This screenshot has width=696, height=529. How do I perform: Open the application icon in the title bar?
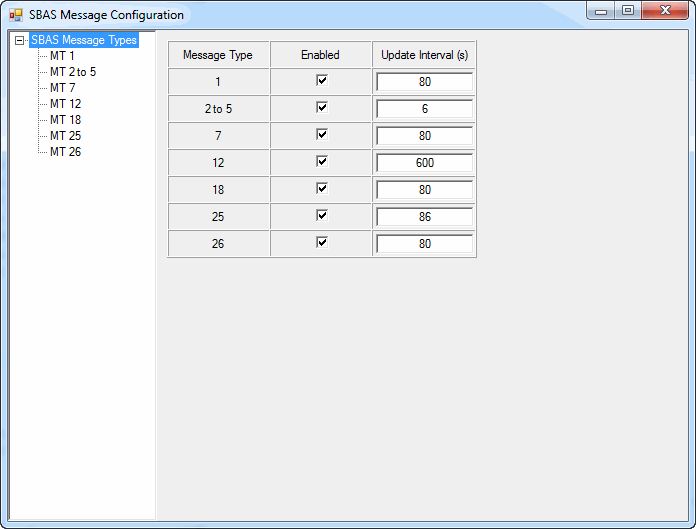click(16, 15)
